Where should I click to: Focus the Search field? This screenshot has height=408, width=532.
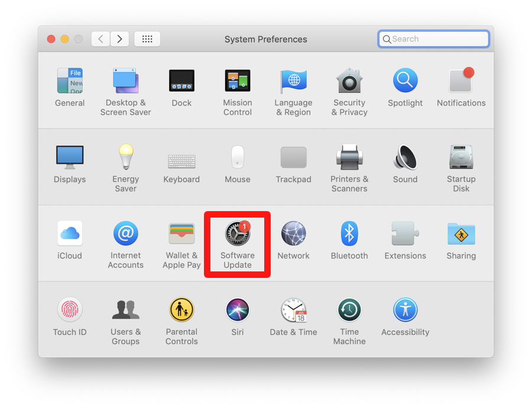point(434,39)
